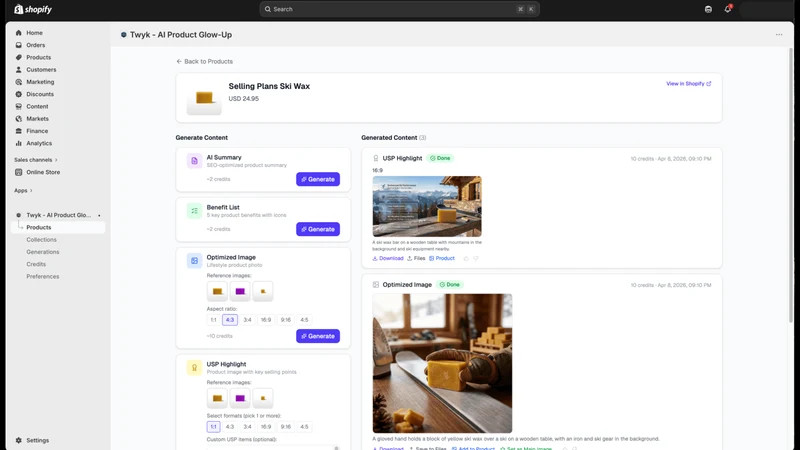The height and width of the screenshot is (450, 800).
Task: Open the generated USP Highlight mountain image
Action: [x=427, y=206]
